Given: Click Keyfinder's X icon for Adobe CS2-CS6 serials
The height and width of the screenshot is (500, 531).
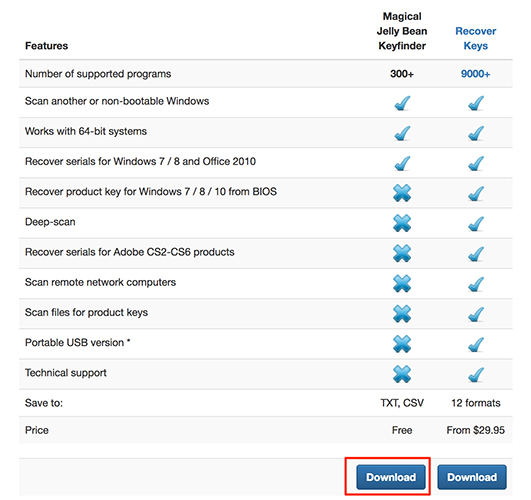Looking at the screenshot, I should click(402, 253).
